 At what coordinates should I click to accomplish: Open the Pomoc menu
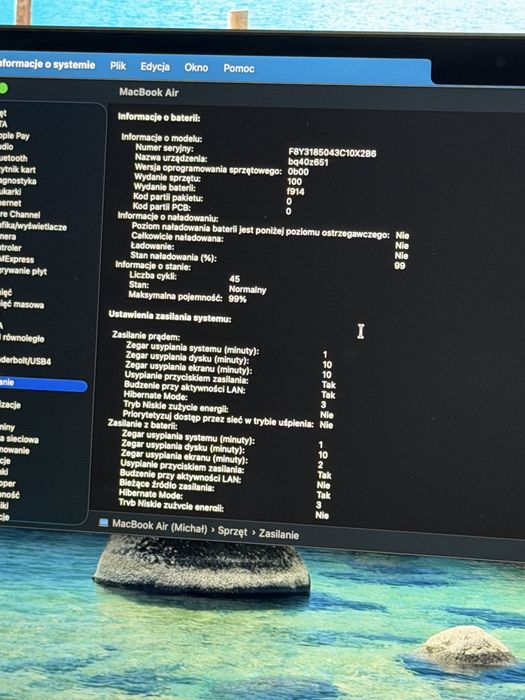pyautogui.click(x=239, y=68)
